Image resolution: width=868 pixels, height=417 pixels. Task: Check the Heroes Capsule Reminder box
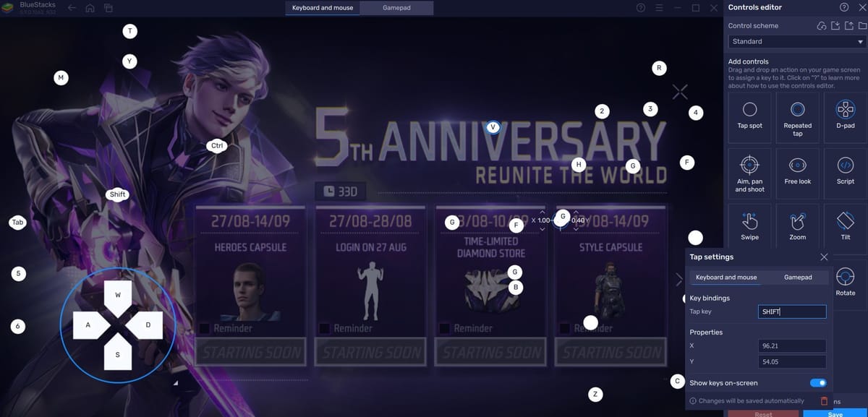pos(205,328)
